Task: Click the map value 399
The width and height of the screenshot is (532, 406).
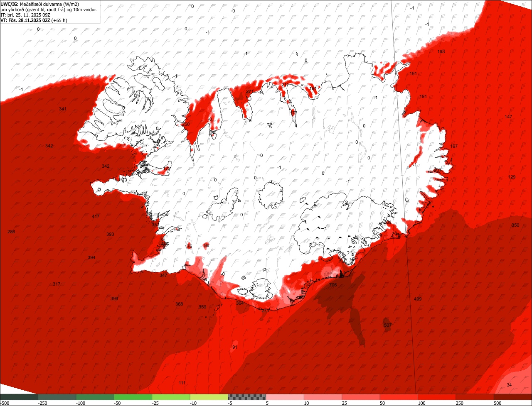Action: tap(114, 299)
